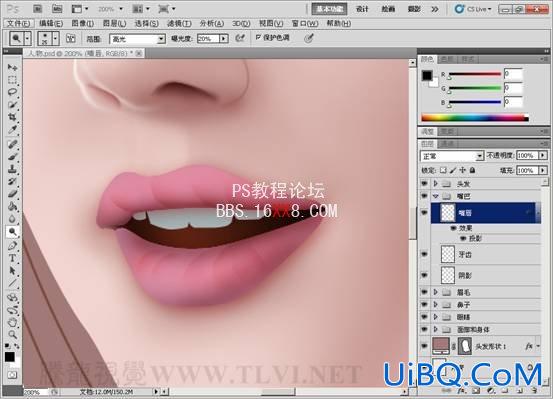
Task: Hide the 头发 layer group
Action: point(424,183)
